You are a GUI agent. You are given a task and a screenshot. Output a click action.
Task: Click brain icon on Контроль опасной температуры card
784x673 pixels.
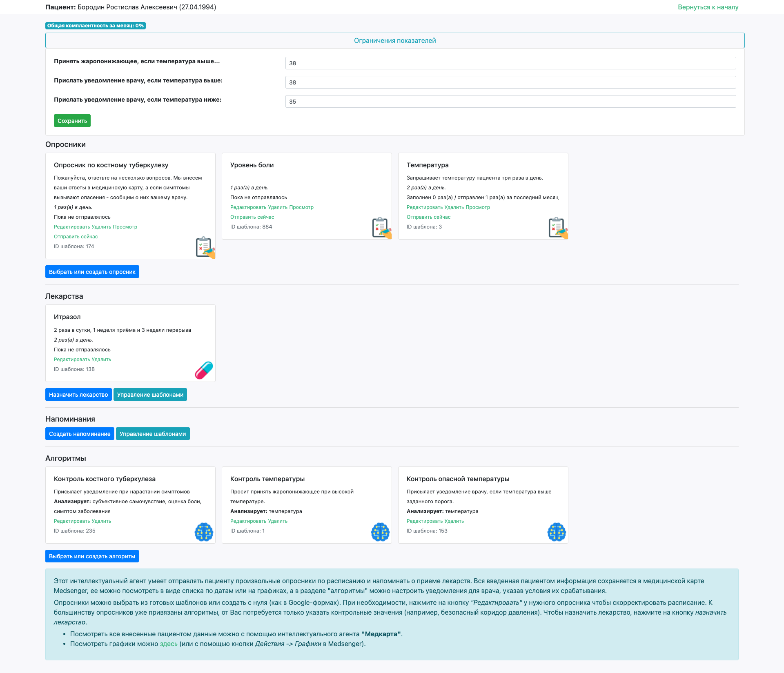click(557, 532)
